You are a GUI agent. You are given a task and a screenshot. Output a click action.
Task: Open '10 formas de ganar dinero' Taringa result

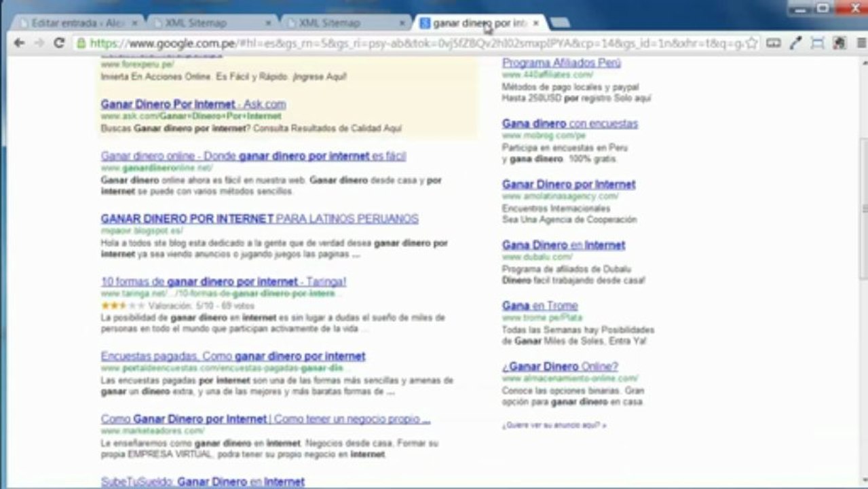click(223, 281)
